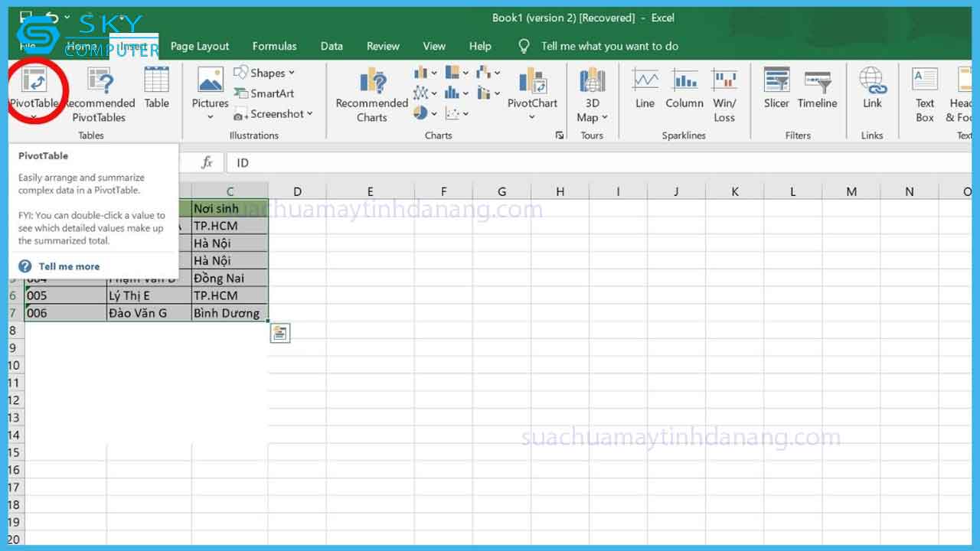980x551 pixels.
Task: Select the cell containing 005
Action: click(x=65, y=295)
